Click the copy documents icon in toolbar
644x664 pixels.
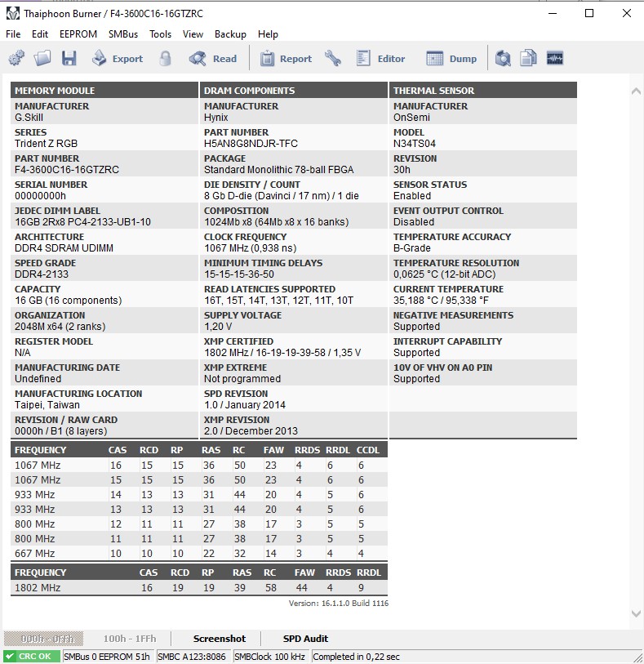[528, 59]
